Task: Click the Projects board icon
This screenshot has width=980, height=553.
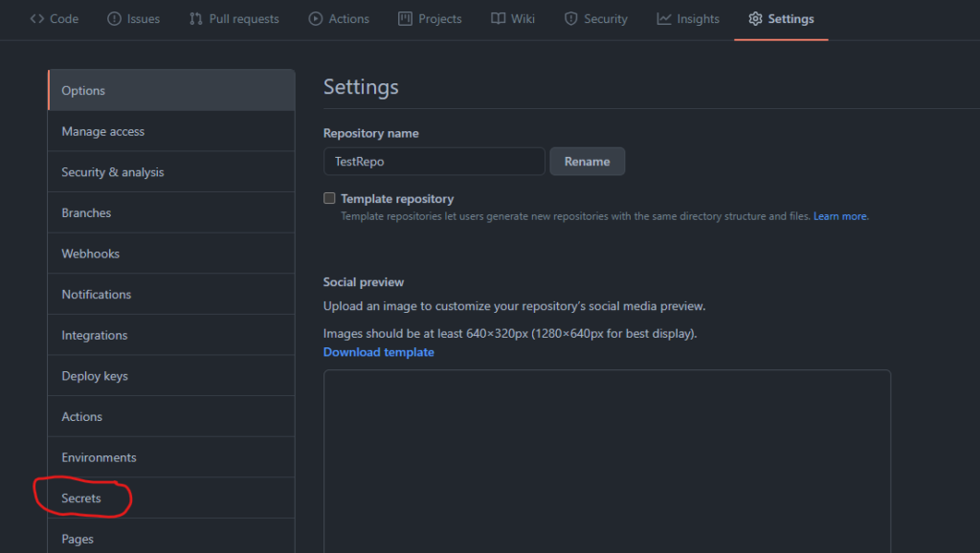Action: tap(405, 19)
